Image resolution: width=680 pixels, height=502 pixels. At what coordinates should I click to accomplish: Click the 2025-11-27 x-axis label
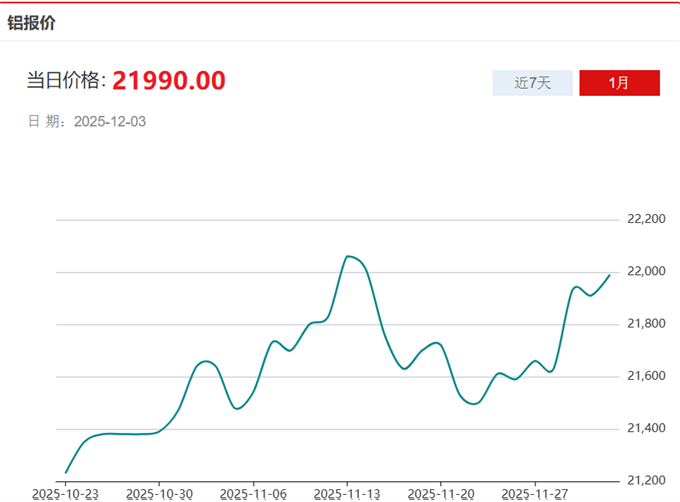pos(534,494)
